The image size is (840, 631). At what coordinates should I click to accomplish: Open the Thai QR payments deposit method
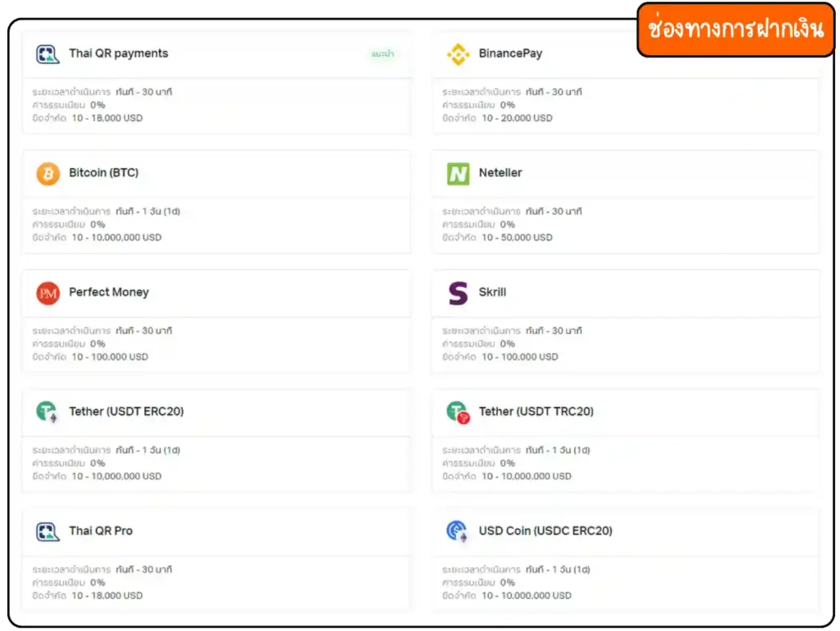point(118,53)
